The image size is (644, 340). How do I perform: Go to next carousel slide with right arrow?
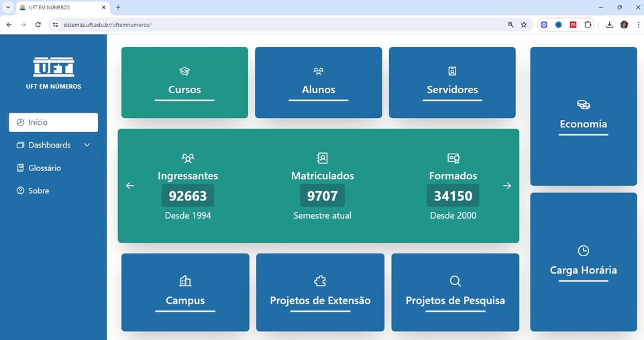[506, 186]
